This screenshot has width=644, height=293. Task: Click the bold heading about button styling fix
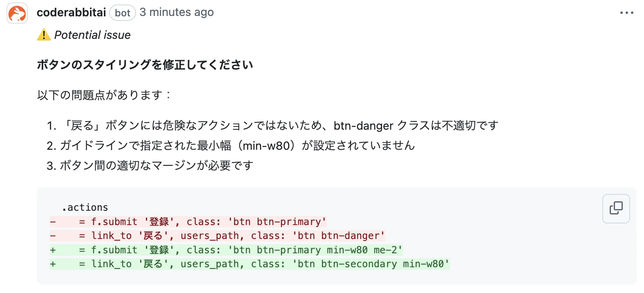pos(145,64)
